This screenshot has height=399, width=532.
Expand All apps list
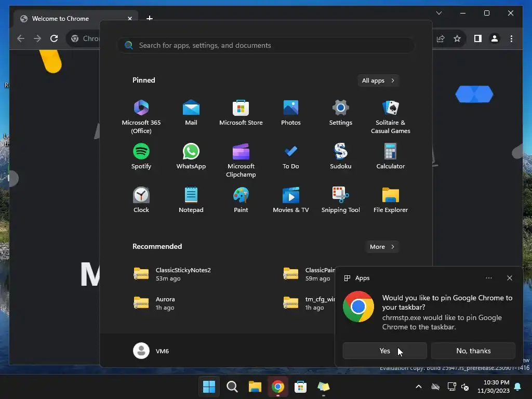point(378,81)
